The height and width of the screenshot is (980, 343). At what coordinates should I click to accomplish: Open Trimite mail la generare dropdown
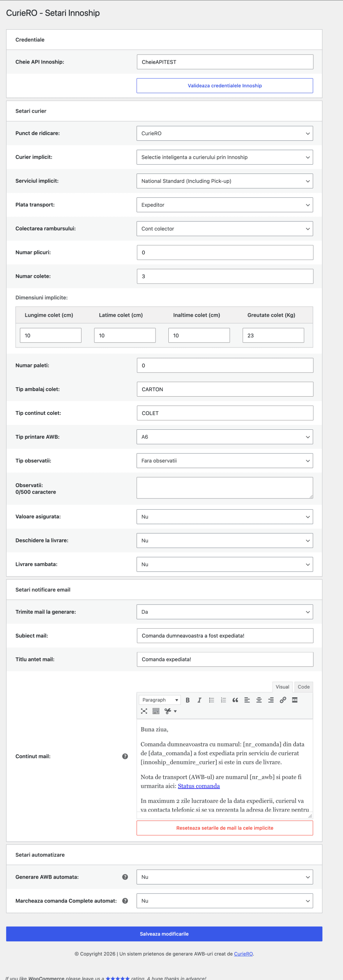coord(225,612)
